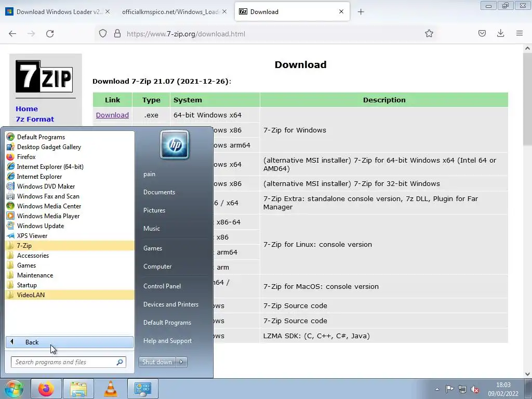
Task: Click the search magnifier in Start menu
Action: pos(119,362)
